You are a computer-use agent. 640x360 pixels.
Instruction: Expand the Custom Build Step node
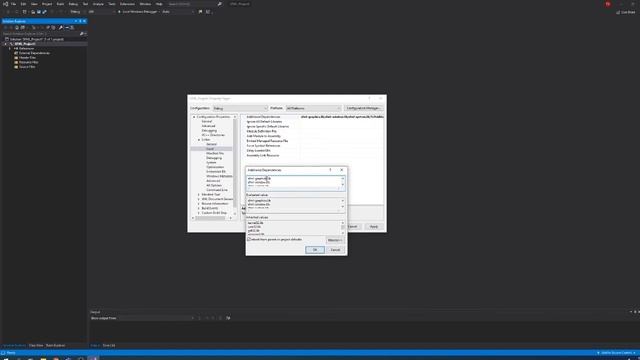(199, 213)
